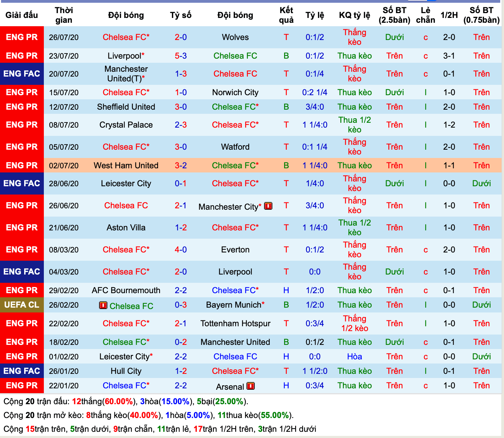Select West Ham United team name
This screenshot has height=438, width=504.
pyautogui.click(x=126, y=166)
